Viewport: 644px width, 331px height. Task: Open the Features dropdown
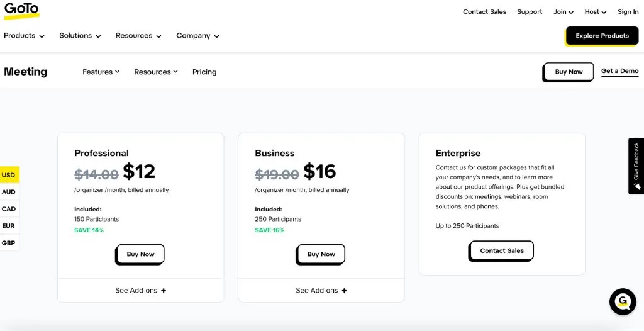pos(101,72)
